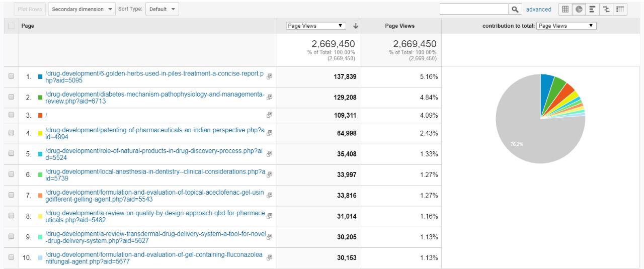Switch to the pivot view icon
Screen dimensions: 644x269
point(620,9)
